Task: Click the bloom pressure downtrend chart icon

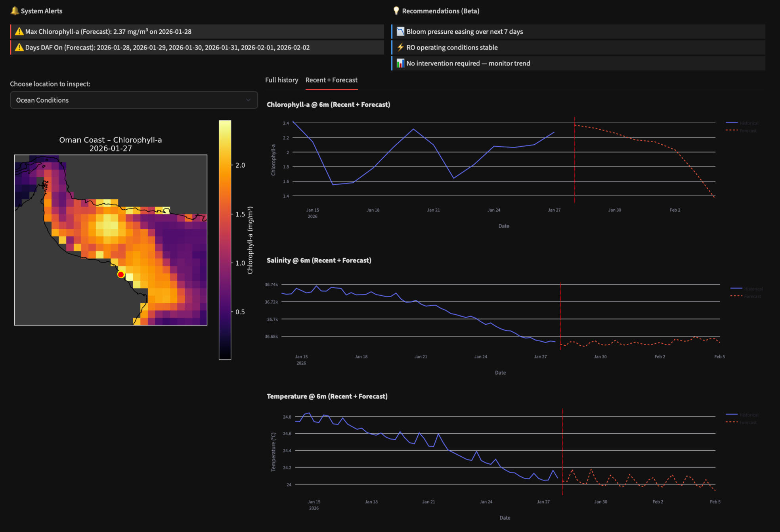Action: [400, 31]
